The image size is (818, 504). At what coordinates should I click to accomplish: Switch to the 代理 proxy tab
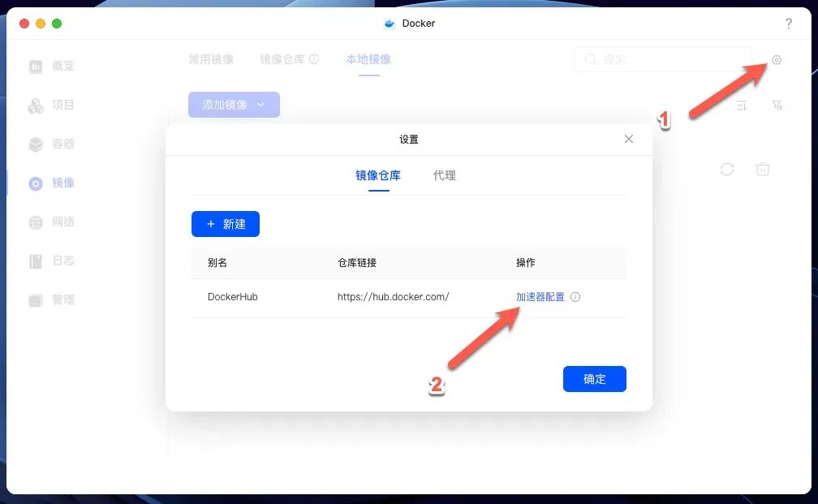pyautogui.click(x=445, y=175)
